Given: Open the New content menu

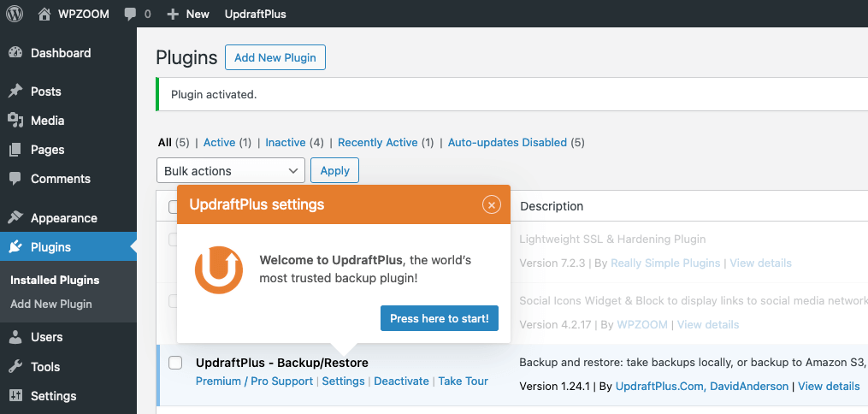Looking at the screenshot, I should pos(198,15).
